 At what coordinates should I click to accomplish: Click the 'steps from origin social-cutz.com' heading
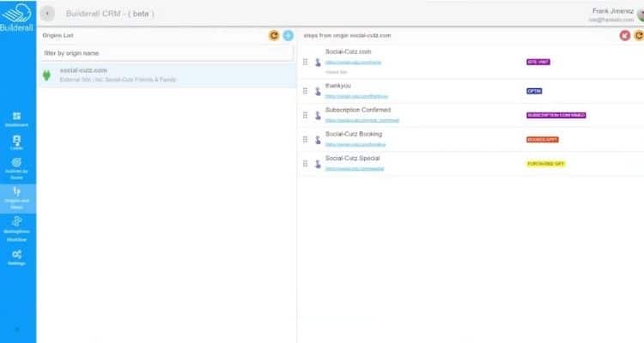point(348,36)
